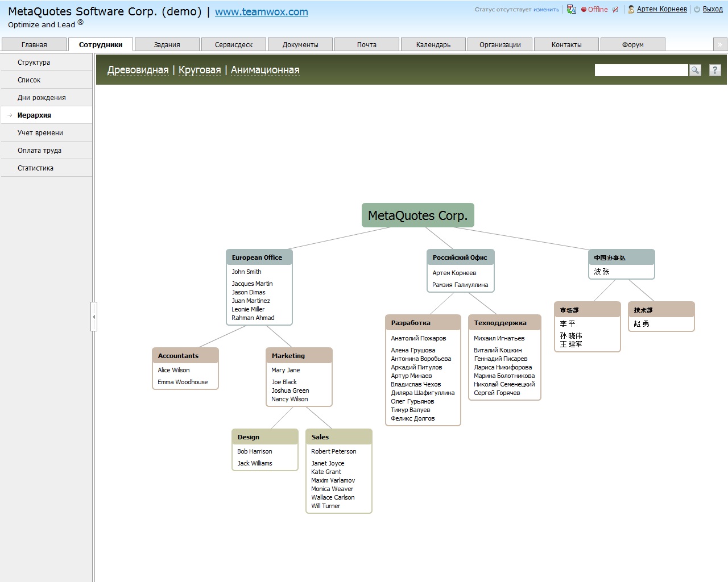
Task: Select Дни рождения in the sidebar
Action: [47, 98]
